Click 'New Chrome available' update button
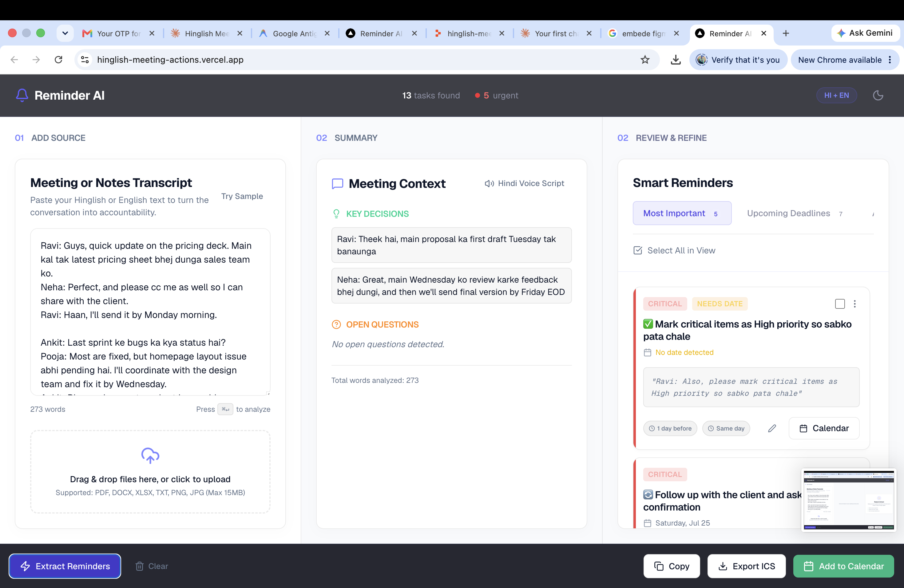This screenshot has height=588, width=904. (839, 60)
